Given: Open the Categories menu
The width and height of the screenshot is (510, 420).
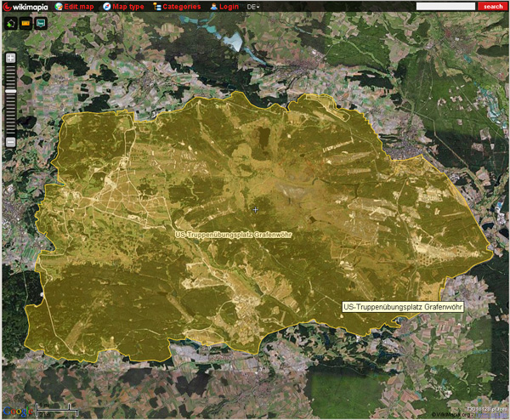Looking at the screenshot, I should click(x=182, y=7).
